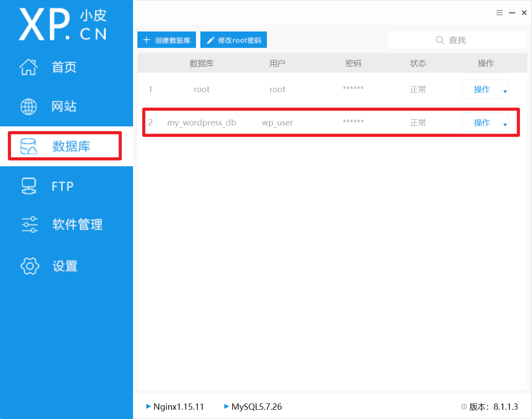
Task: Click the 创建数据库 button
Action: click(x=167, y=40)
